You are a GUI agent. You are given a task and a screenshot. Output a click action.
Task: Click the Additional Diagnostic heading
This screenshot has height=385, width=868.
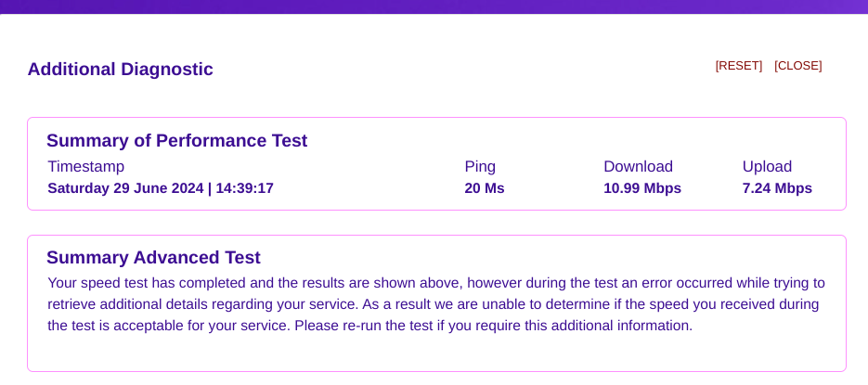[120, 70]
